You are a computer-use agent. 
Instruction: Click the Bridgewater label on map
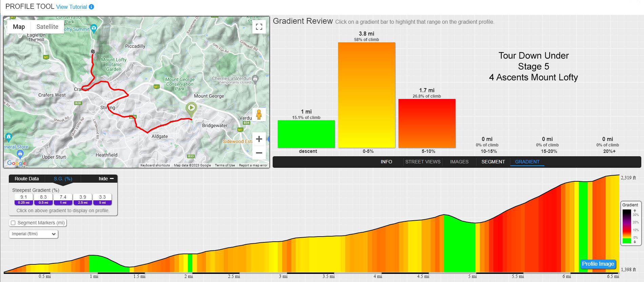tap(215, 125)
